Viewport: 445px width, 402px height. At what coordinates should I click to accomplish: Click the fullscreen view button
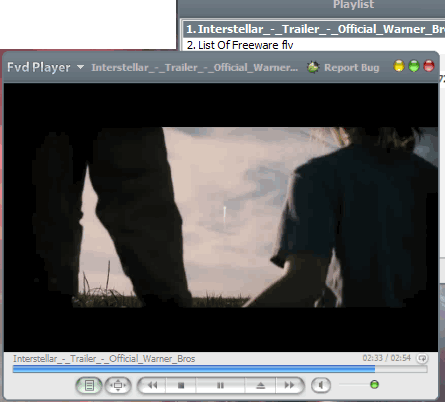118,386
